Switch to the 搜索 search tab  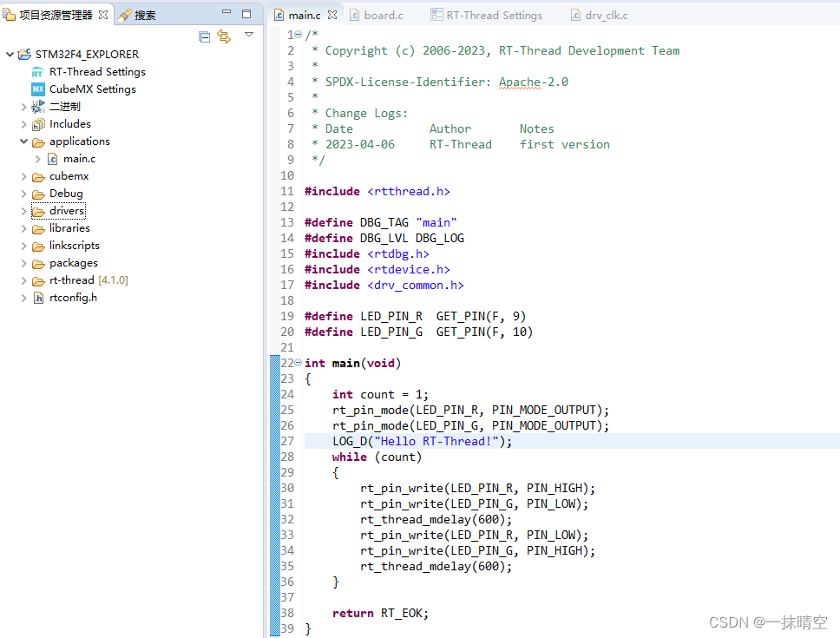(x=137, y=15)
